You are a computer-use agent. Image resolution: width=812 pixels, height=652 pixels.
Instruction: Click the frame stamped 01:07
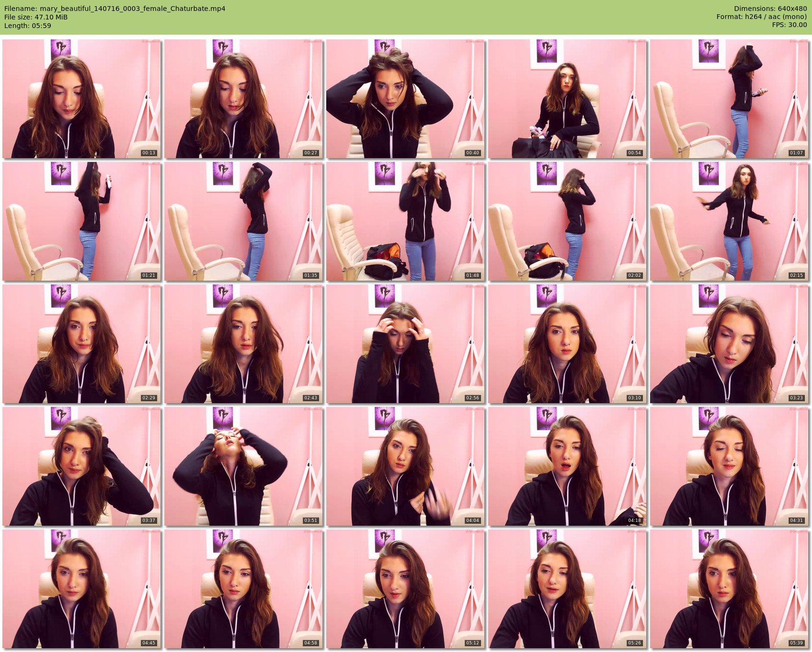[729, 99]
